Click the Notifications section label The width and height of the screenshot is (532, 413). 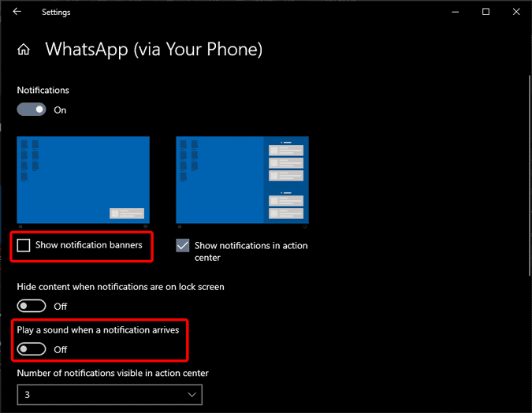(x=43, y=91)
